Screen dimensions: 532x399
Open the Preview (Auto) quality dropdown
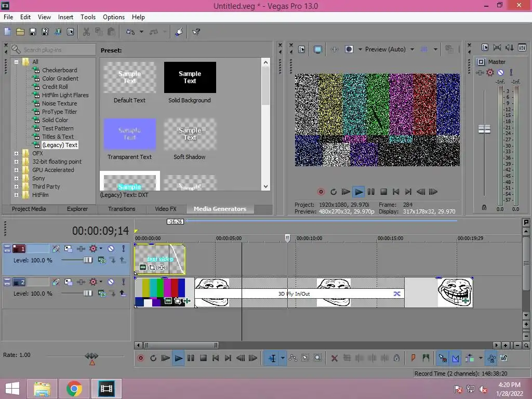pyautogui.click(x=412, y=49)
